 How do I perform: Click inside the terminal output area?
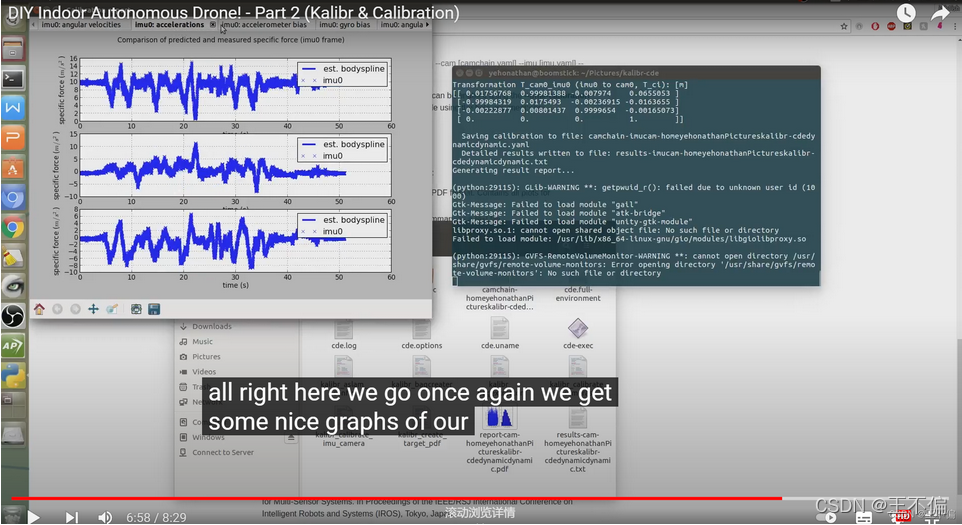pyautogui.click(x=636, y=182)
